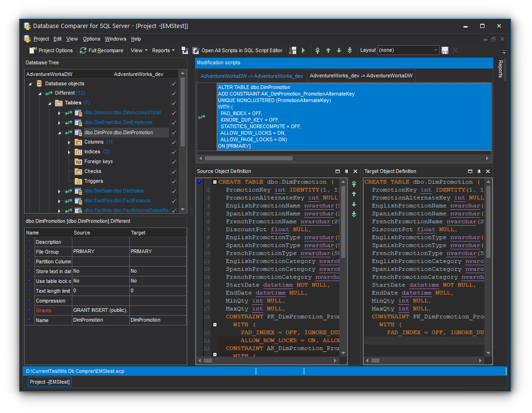Click the Triggers folder icon in tree
Viewport: 532px width, 413px height.
pyautogui.click(x=79, y=181)
